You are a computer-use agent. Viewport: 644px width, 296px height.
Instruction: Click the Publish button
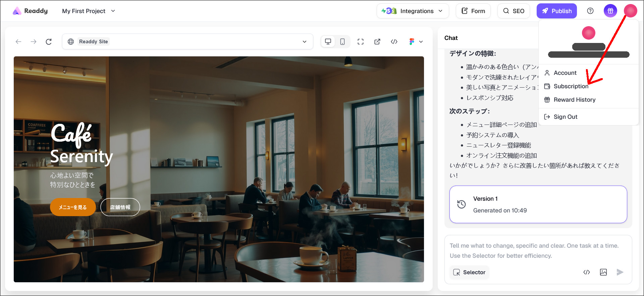coord(556,11)
